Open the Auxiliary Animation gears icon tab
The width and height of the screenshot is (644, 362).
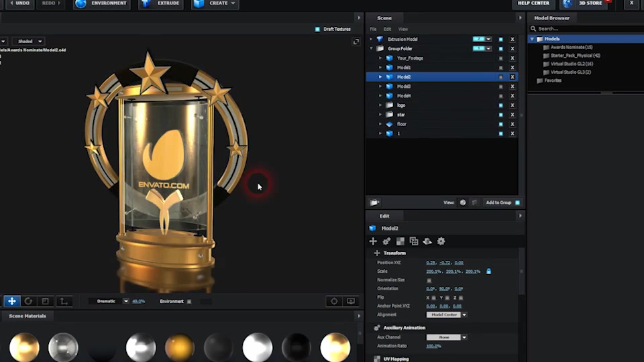tap(386, 241)
